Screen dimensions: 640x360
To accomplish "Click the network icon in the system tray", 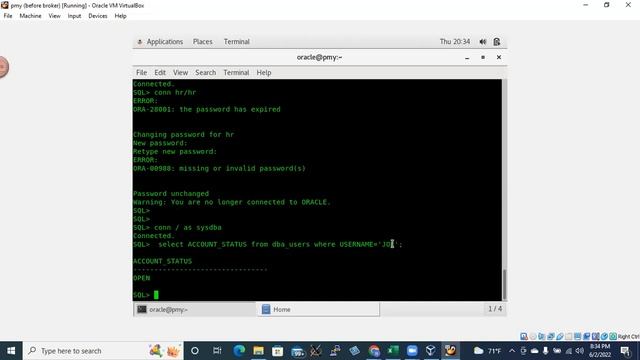I will pyautogui.click(x=569, y=351).
